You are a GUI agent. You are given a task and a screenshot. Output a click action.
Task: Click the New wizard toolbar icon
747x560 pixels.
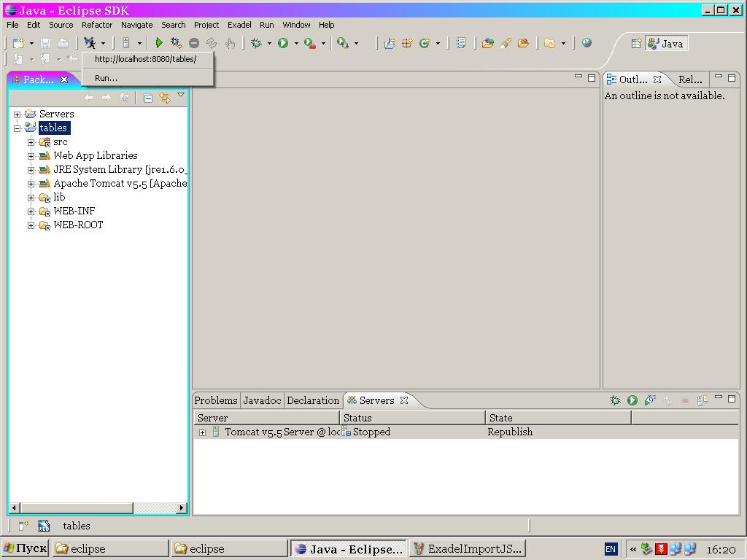[x=18, y=43]
